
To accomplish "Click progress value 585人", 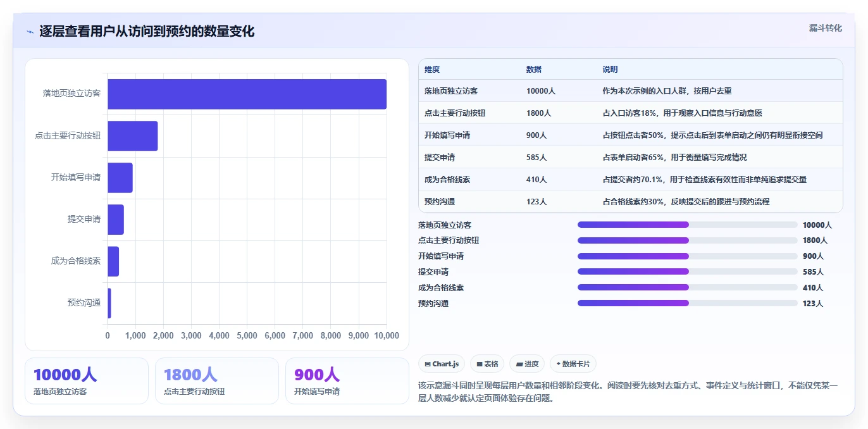I will coord(813,272).
